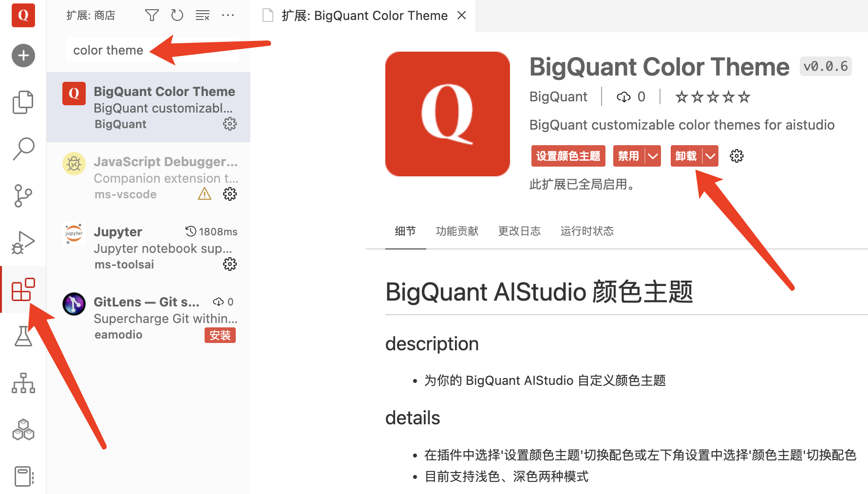Open the stacked cubes view
This screenshot has height=494, width=868.
tap(23, 430)
